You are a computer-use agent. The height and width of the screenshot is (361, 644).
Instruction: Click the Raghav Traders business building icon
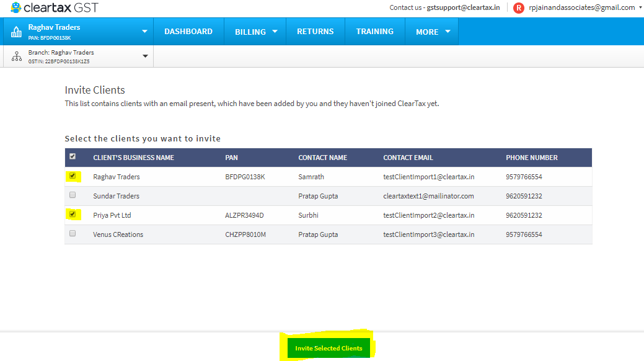(17, 32)
